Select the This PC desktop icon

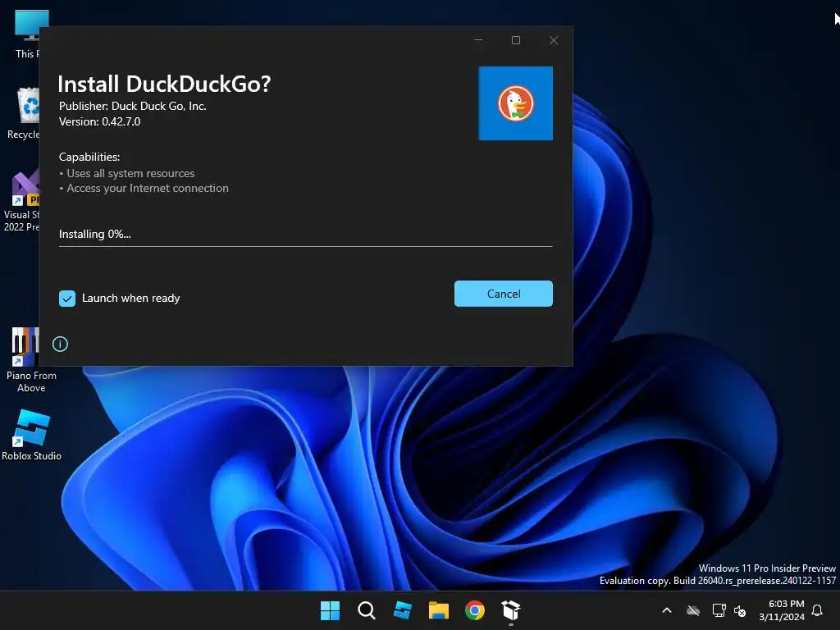27,34
